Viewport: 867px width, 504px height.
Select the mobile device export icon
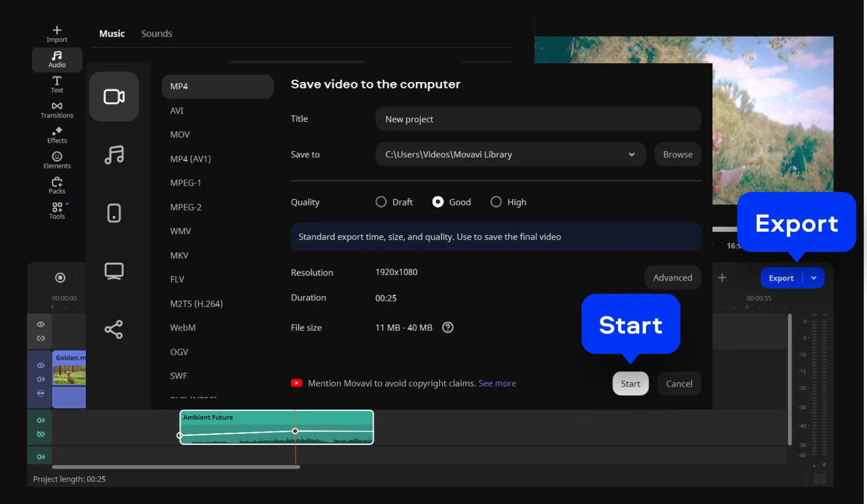(114, 213)
